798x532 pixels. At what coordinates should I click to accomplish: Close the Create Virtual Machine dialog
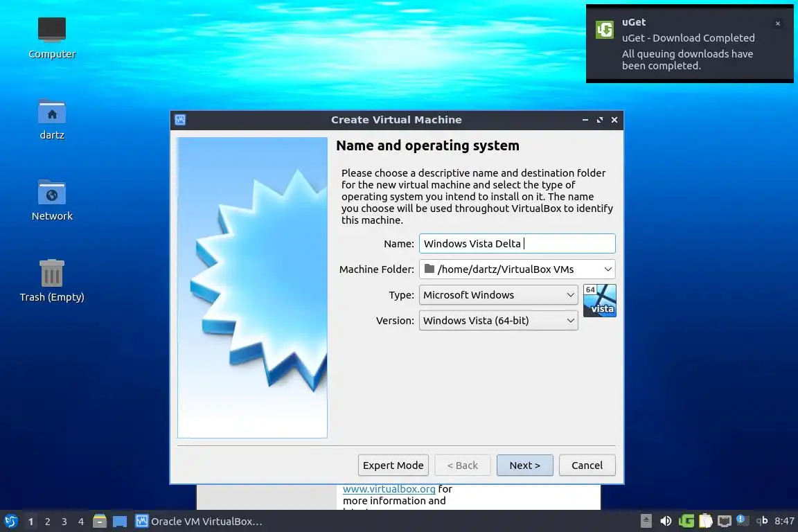point(614,120)
